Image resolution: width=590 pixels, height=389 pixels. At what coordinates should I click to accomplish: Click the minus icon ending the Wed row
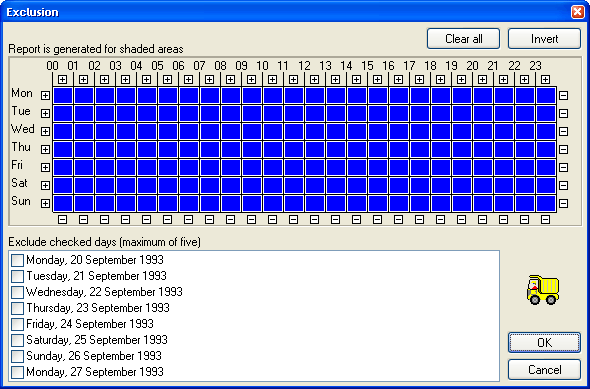[563, 131]
